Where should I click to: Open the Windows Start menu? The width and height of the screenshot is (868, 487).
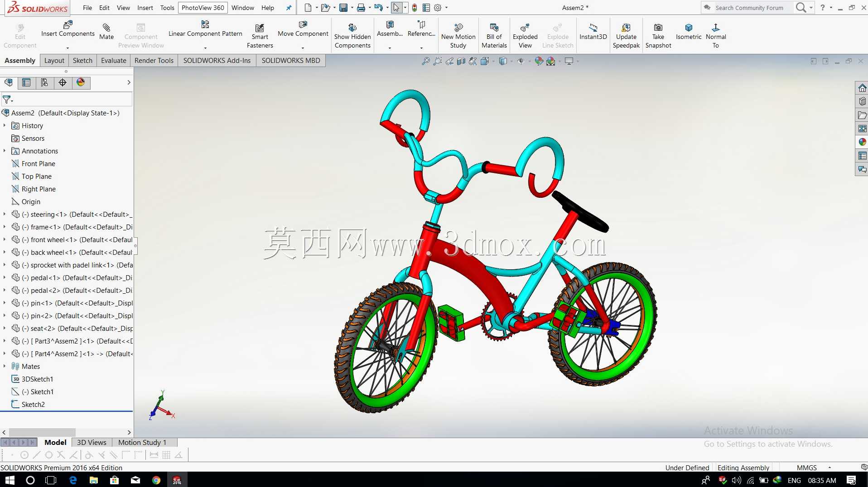10,480
